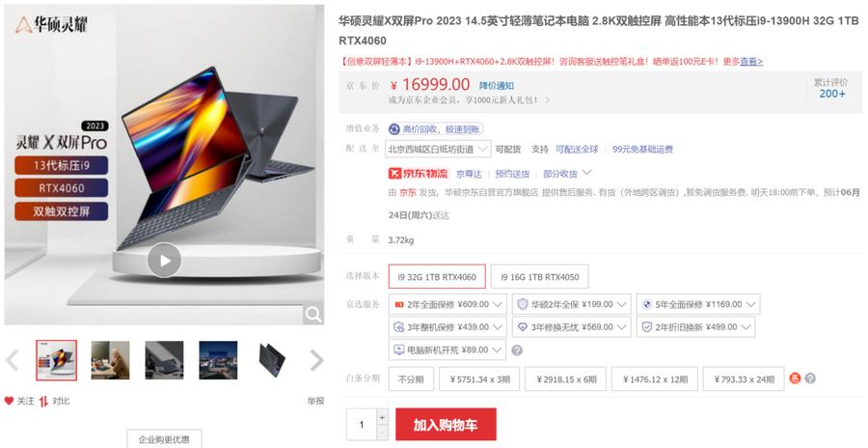Select version i9 32G 1TB RTX4060
The image size is (868, 448).
[x=437, y=277]
